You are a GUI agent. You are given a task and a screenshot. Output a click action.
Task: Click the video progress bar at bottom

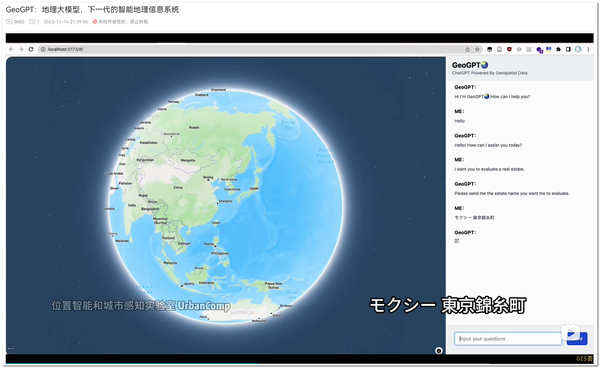[x=300, y=364]
